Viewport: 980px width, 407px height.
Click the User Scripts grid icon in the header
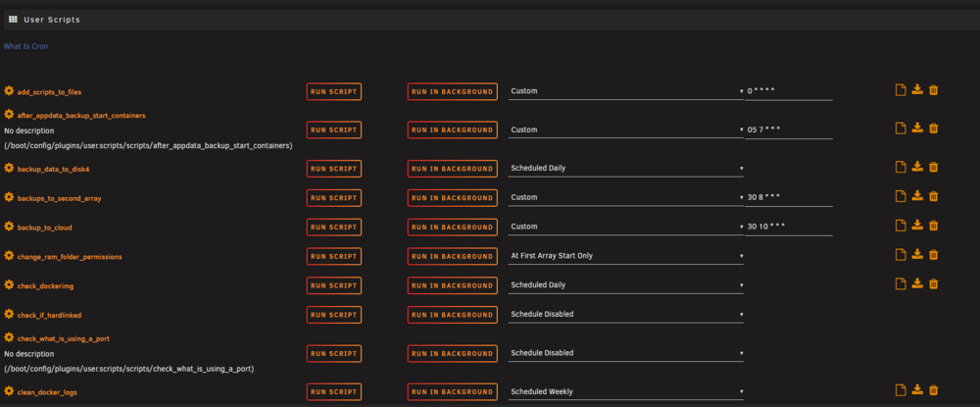(x=13, y=20)
